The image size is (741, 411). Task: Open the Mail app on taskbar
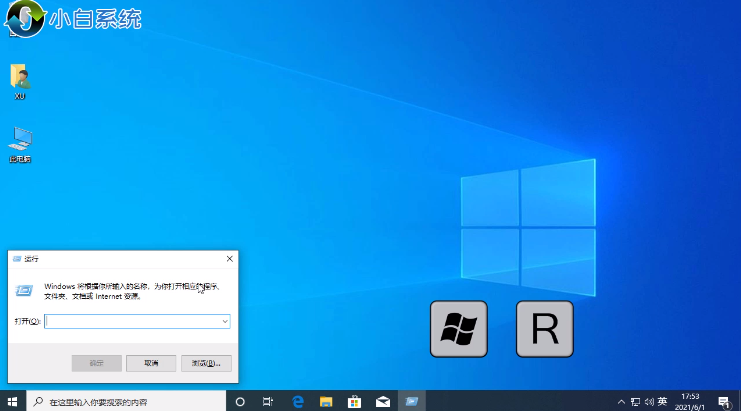(382, 402)
